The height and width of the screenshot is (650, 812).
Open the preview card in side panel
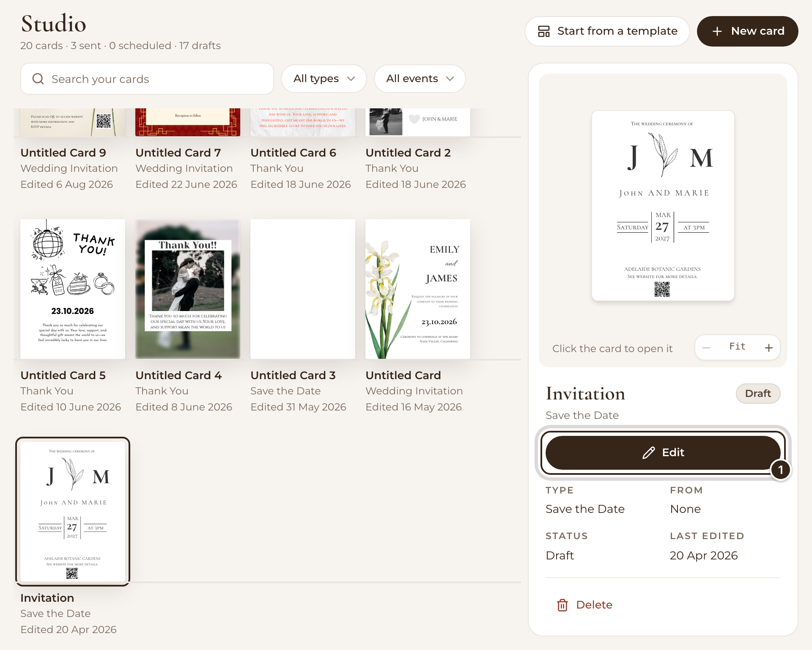[x=663, y=206]
